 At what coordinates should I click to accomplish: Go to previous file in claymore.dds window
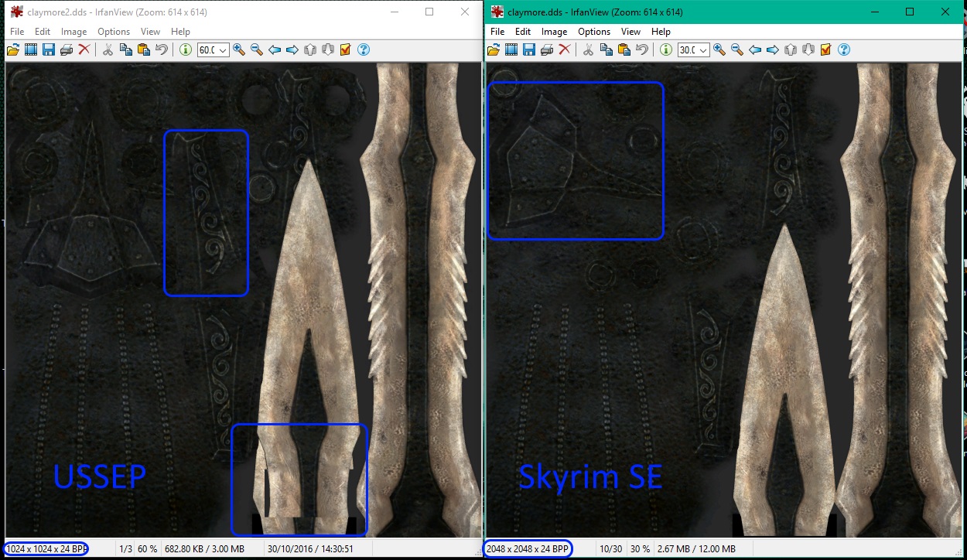755,50
